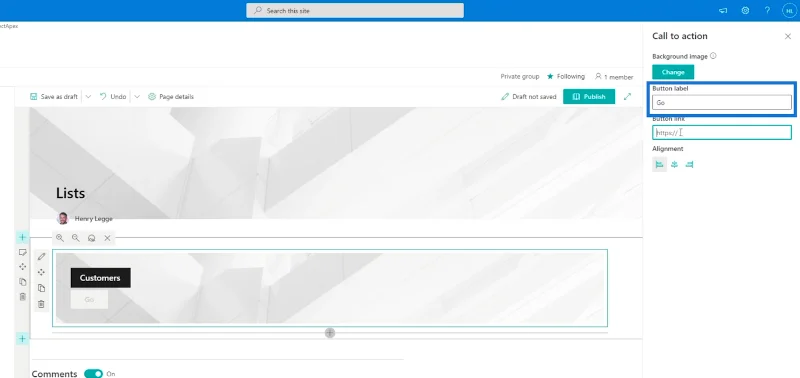Expand the Undo dropdown arrow
Viewport: 800px width, 378px height.
137,96
